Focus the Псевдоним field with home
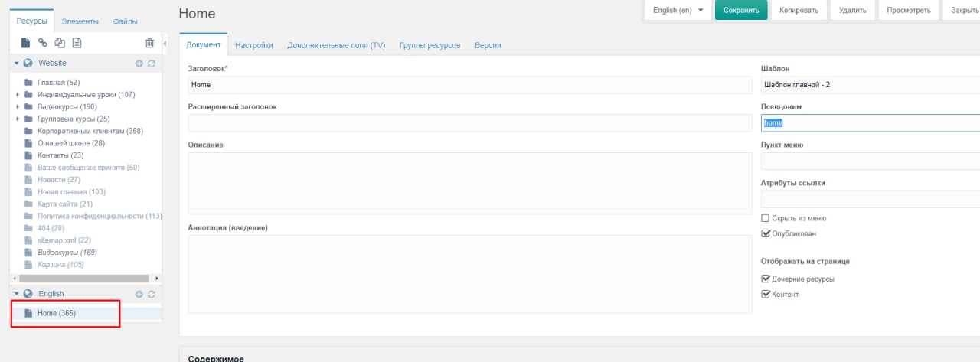The height and width of the screenshot is (362, 980). tap(871, 123)
